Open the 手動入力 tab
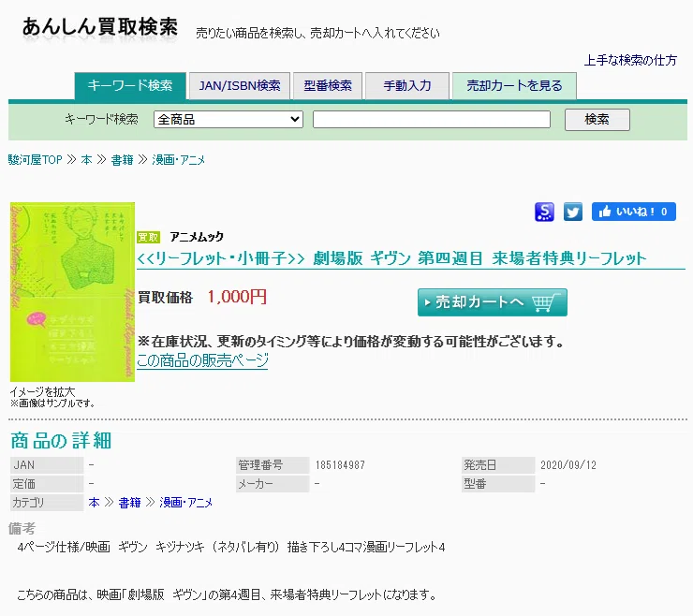This screenshot has width=693, height=616. click(x=407, y=86)
